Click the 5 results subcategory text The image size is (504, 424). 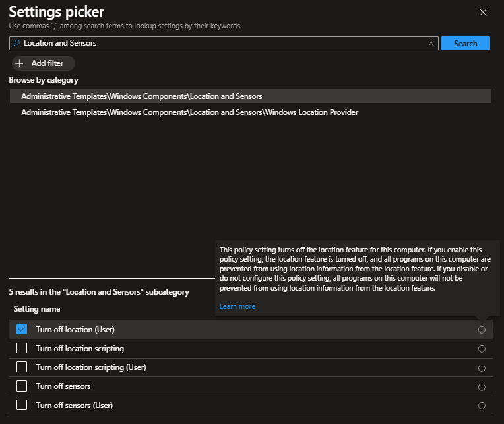(99, 292)
